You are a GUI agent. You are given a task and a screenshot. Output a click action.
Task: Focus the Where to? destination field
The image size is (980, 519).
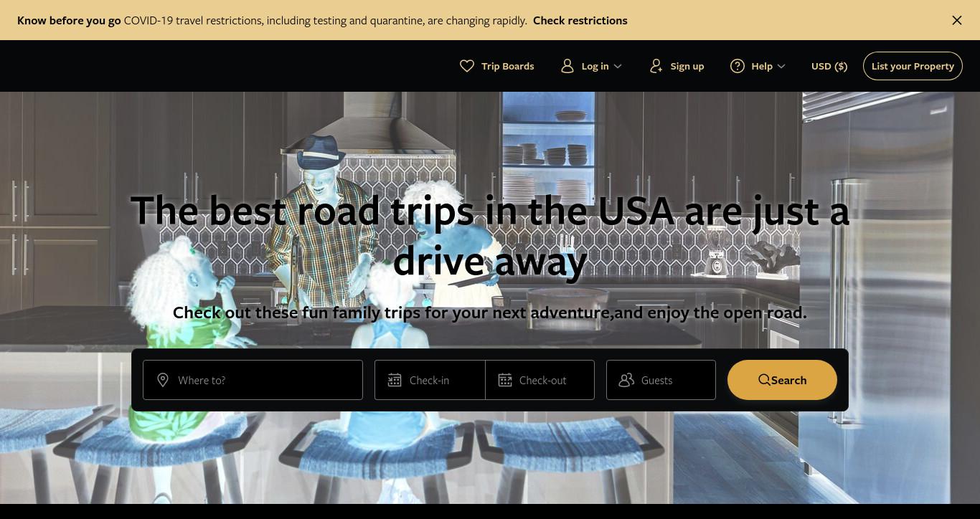(253, 380)
